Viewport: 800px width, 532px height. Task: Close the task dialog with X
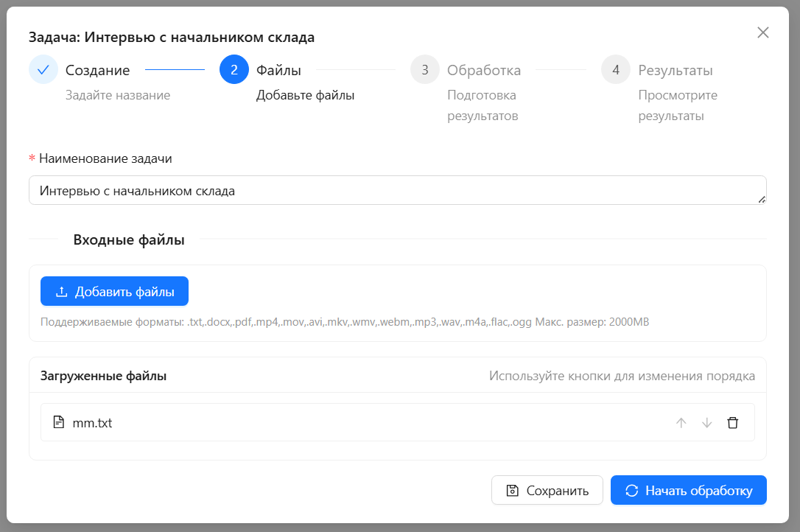tap(762, 32)
